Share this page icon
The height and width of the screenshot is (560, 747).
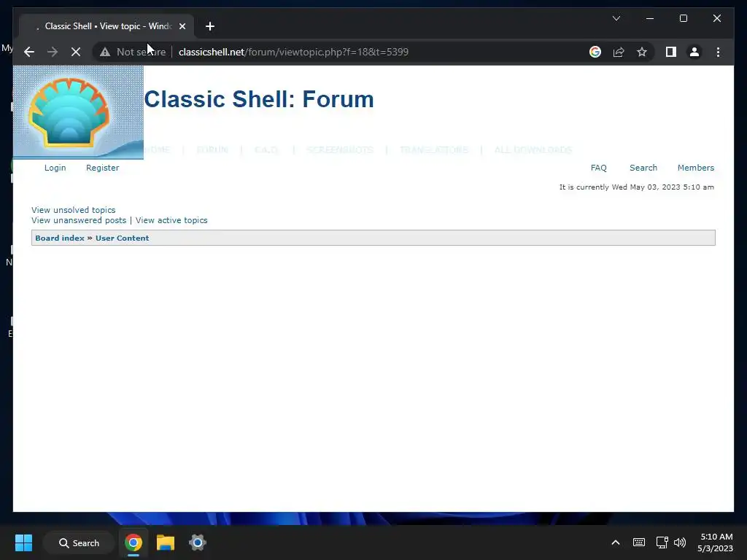coord(619,52)
